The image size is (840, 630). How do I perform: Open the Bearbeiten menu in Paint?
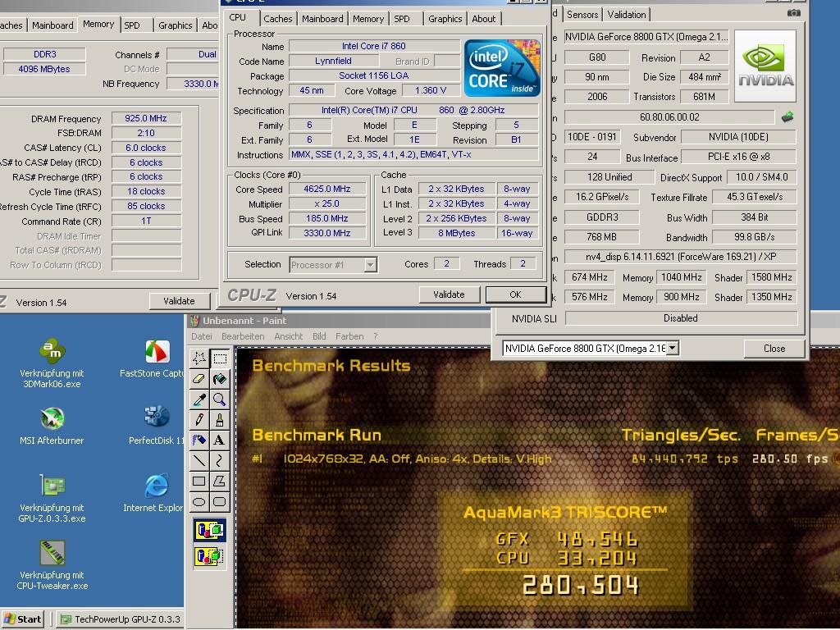point(243,336)
